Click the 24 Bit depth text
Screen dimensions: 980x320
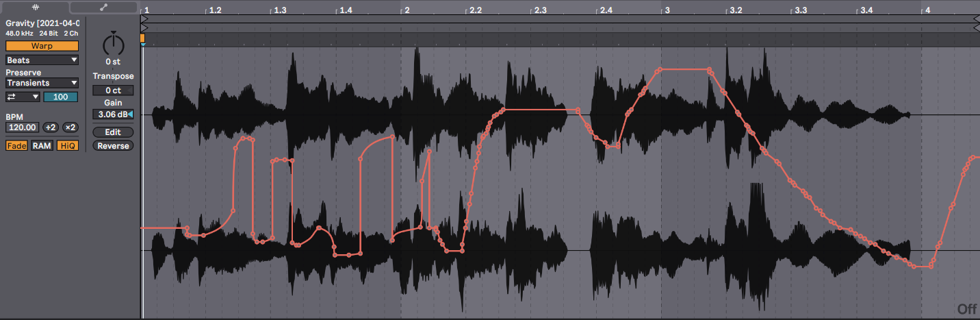[x=48, y=33]
